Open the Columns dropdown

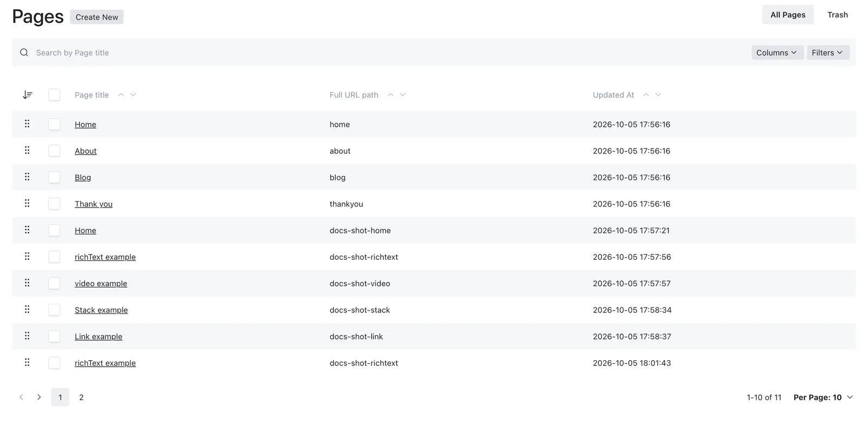point(777,53)
